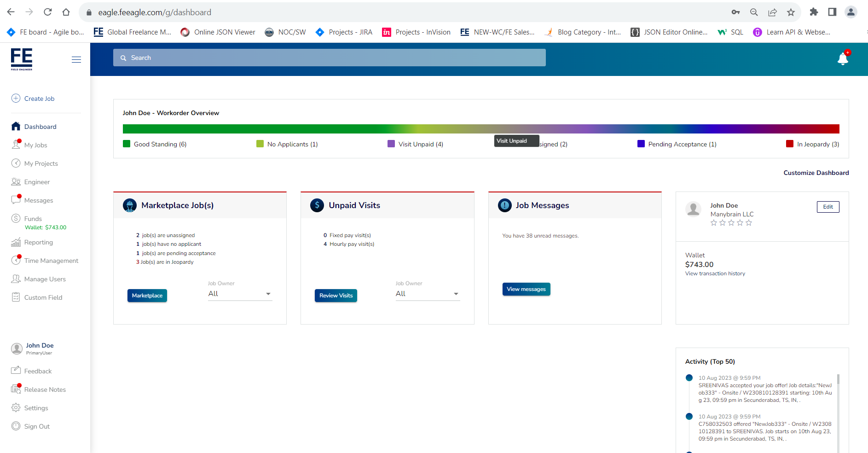
Task: Click the Review Visits button
Action: (336, 296)
